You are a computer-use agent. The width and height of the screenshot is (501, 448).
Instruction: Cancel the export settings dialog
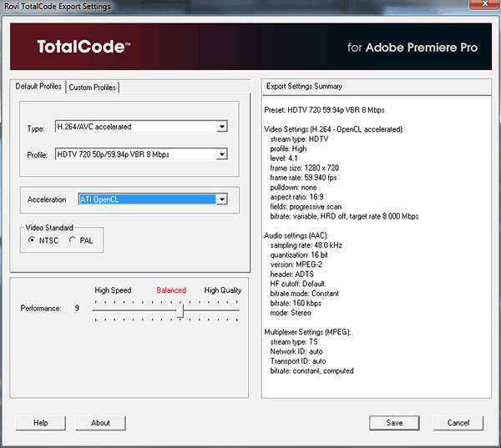[458, 423]
